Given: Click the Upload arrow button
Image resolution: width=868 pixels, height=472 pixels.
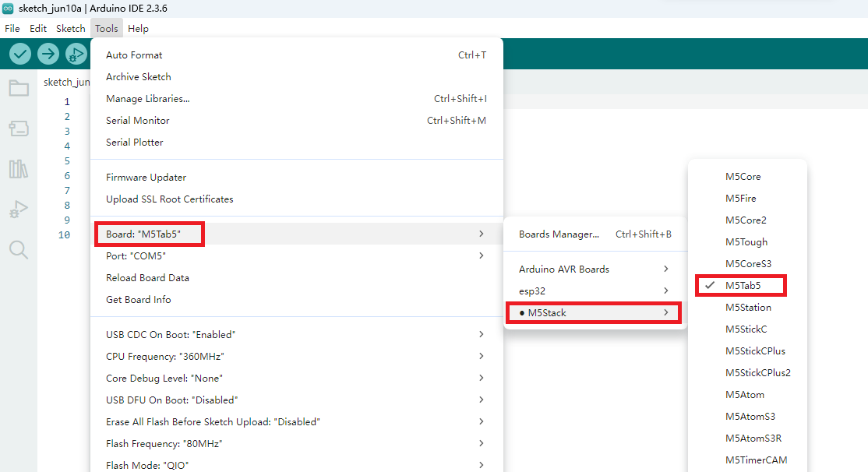Looking at the screenshot, I should pyautogui.click(x=48, y=54).
